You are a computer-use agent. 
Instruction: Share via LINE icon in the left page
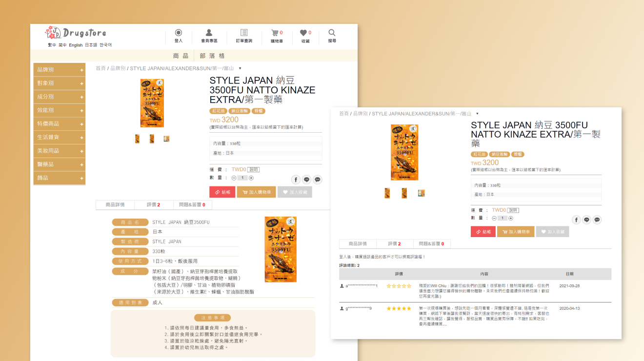pos(306,180)
